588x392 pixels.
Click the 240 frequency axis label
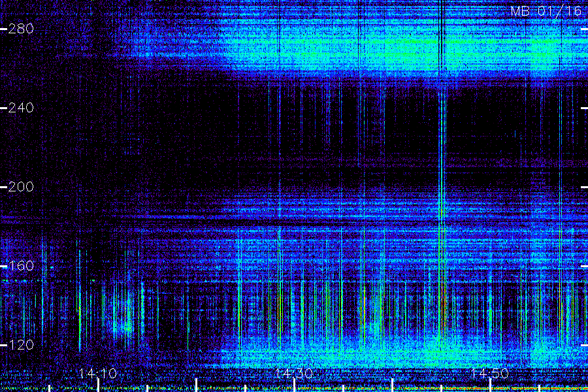click(x=21, y=108)
